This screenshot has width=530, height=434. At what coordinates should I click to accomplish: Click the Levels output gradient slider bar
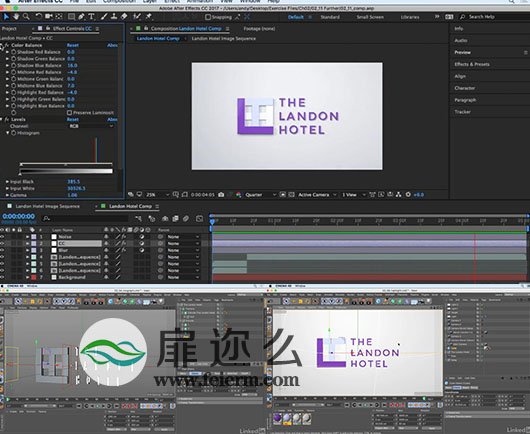click(x=66, y=171)
